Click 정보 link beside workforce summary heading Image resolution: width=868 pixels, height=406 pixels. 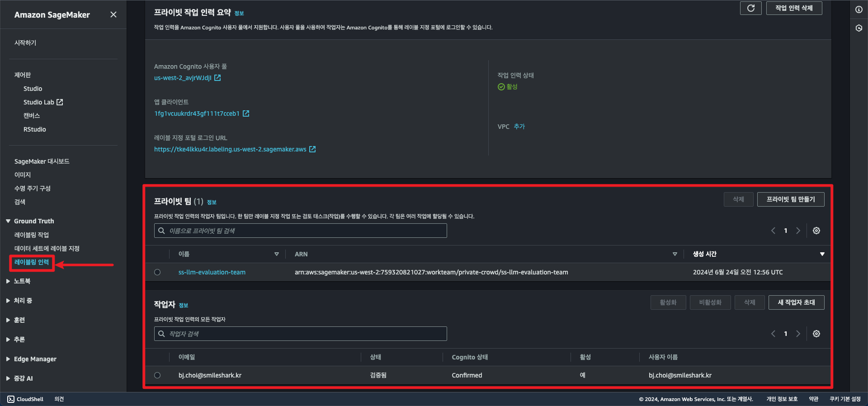pos(239,13)
